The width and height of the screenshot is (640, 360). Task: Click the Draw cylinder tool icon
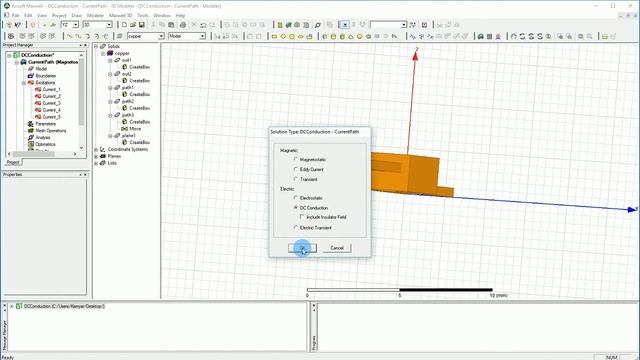[x=333, y=36]
